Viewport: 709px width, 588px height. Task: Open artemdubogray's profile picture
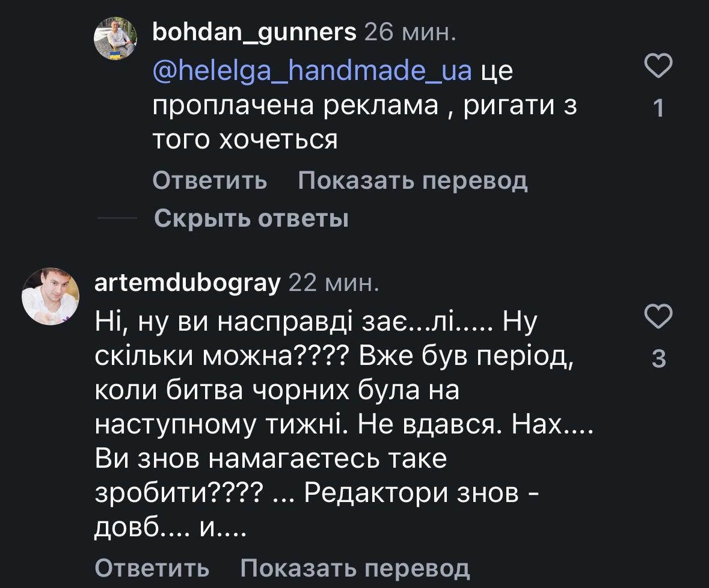(x=51, y=296)
